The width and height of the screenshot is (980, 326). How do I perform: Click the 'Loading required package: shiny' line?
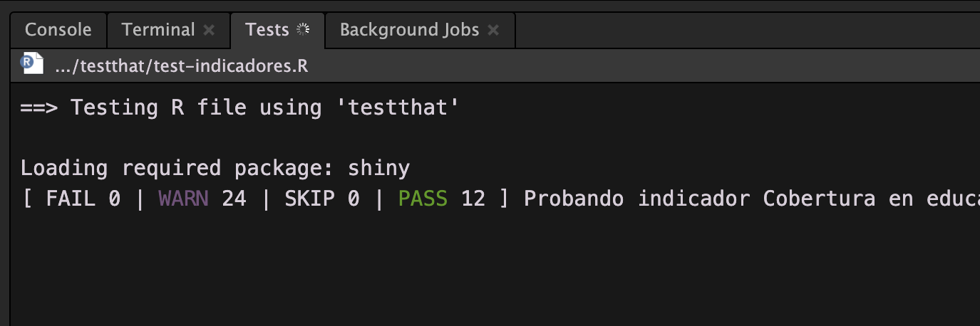[x=215, y=169]
